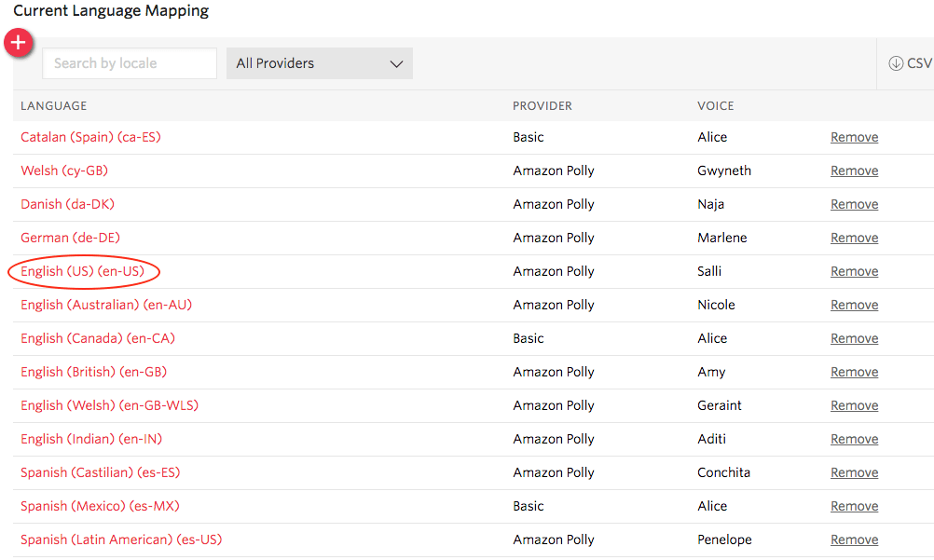Click the red plus icon to add mapping

18,42
